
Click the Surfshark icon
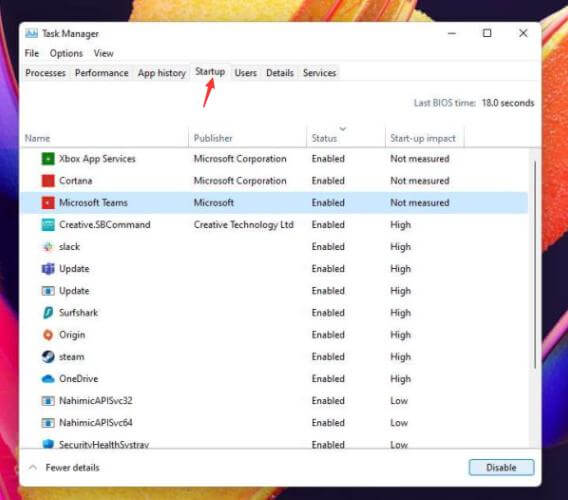click(48, 313)
